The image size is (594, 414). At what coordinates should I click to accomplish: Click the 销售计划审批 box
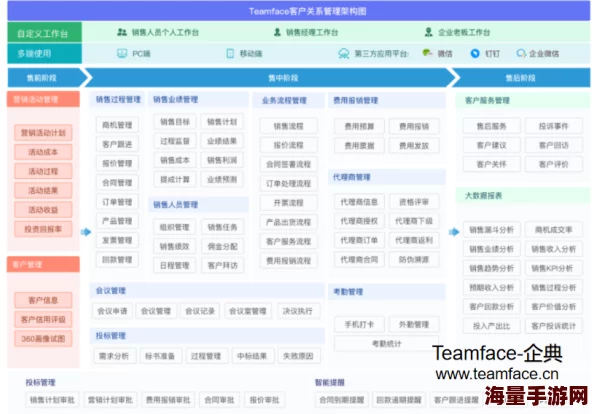pos(52,400)
